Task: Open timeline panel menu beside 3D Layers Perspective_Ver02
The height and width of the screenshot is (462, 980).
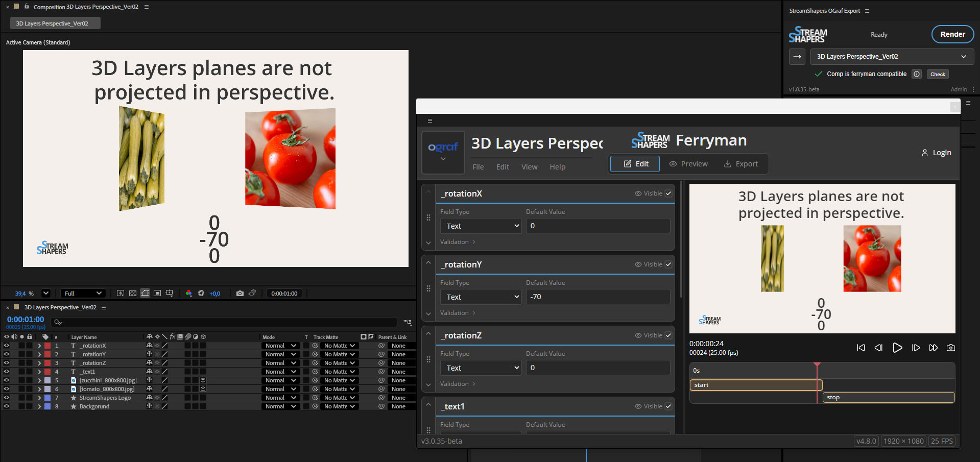Action: coord(104,307)
